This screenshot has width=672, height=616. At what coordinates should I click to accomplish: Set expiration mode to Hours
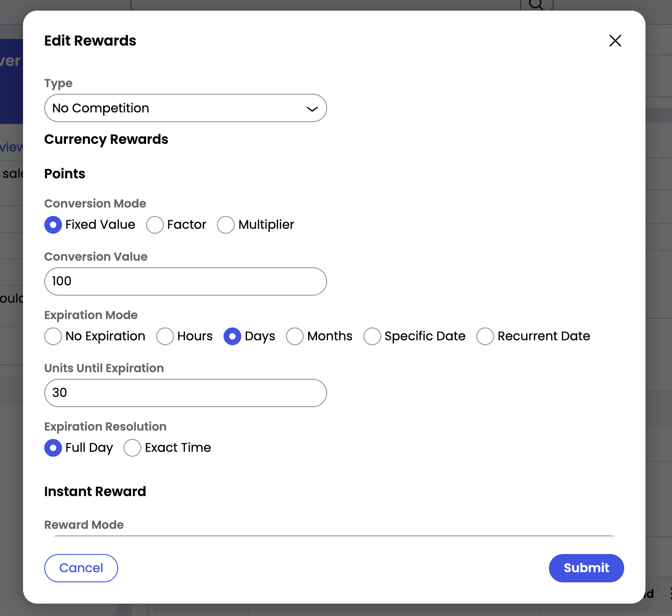165,336
